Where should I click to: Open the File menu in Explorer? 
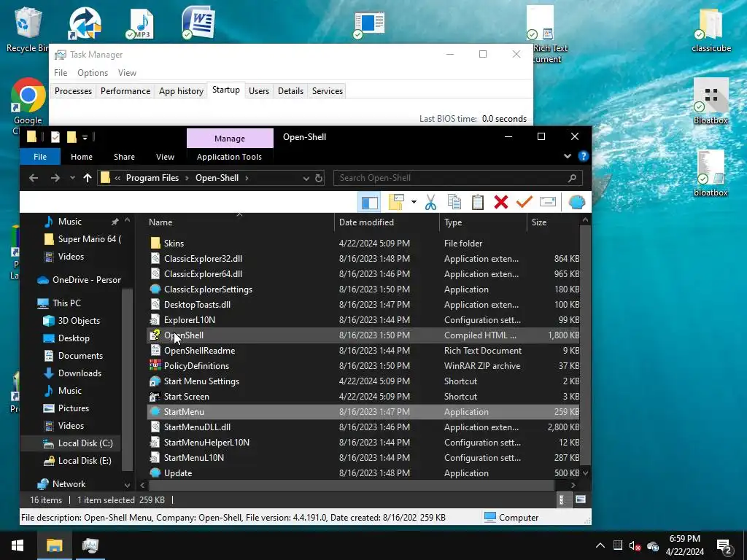tap(40, 157)
